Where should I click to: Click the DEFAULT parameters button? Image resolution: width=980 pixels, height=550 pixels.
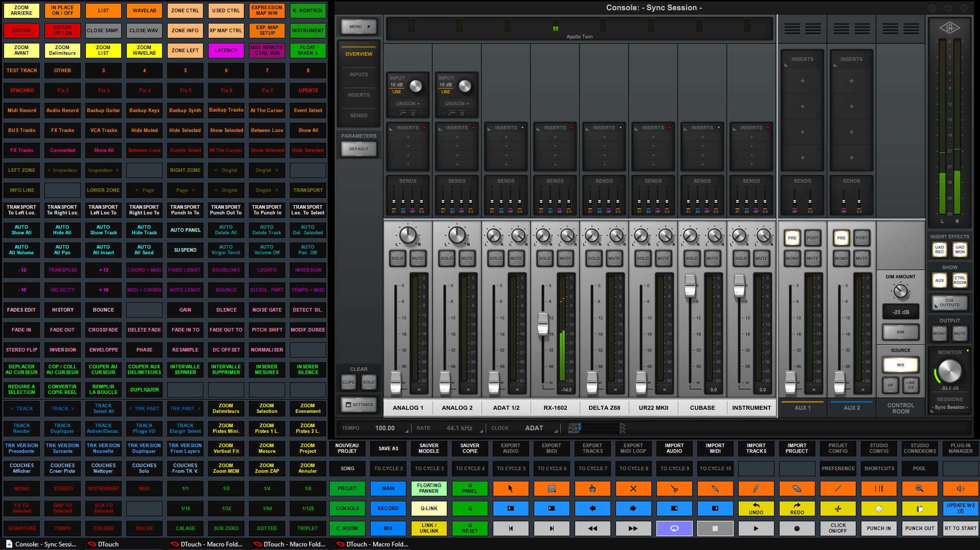359,149
